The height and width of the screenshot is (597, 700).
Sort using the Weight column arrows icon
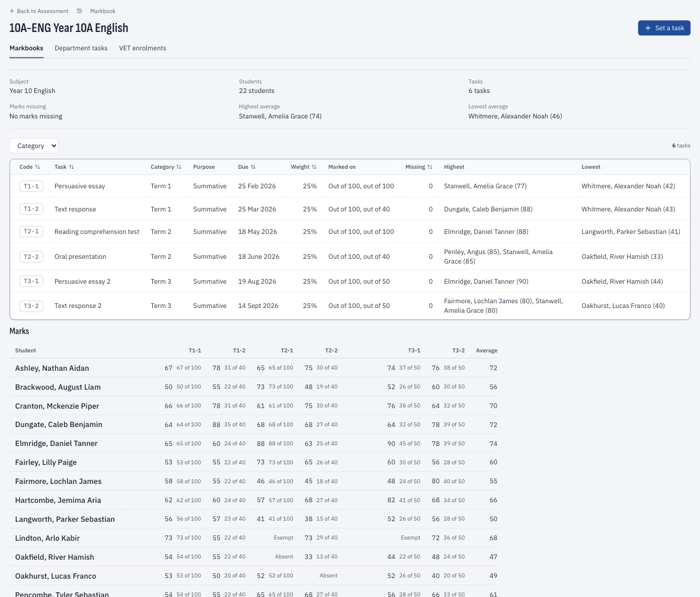click(x=314, y=167)
